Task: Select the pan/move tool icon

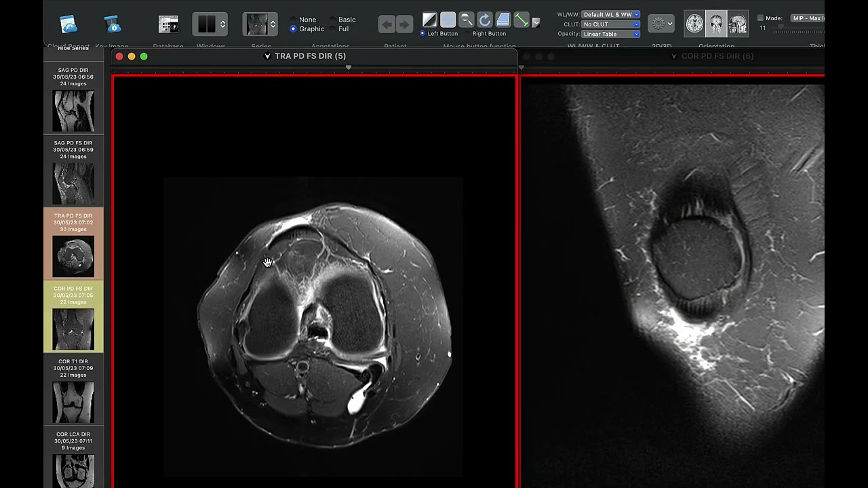Action: tap(448, 20)
